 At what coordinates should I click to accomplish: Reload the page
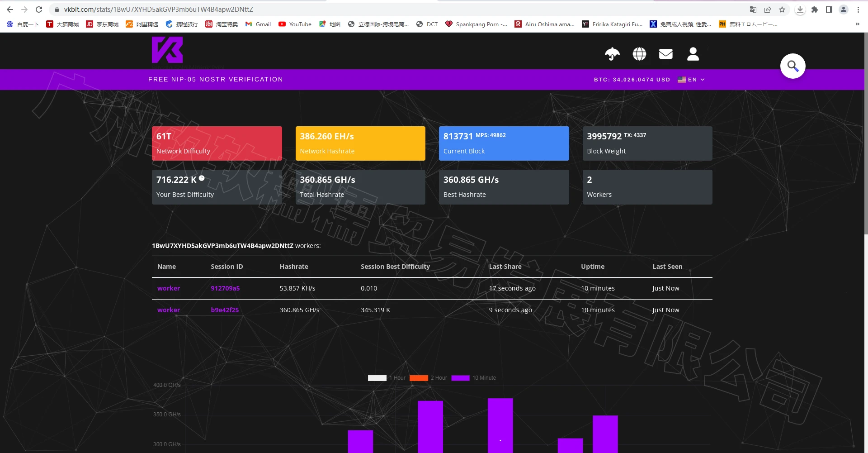[x=39, y=10]
